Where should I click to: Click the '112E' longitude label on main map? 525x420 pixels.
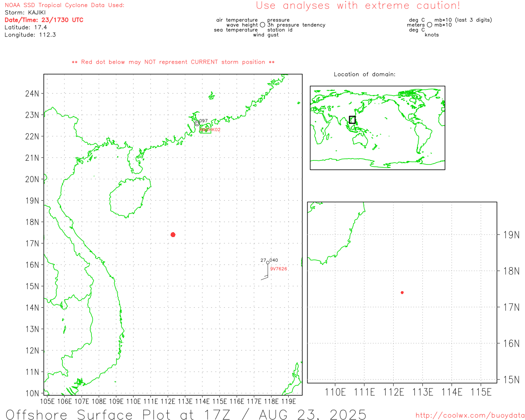[168, 401]
